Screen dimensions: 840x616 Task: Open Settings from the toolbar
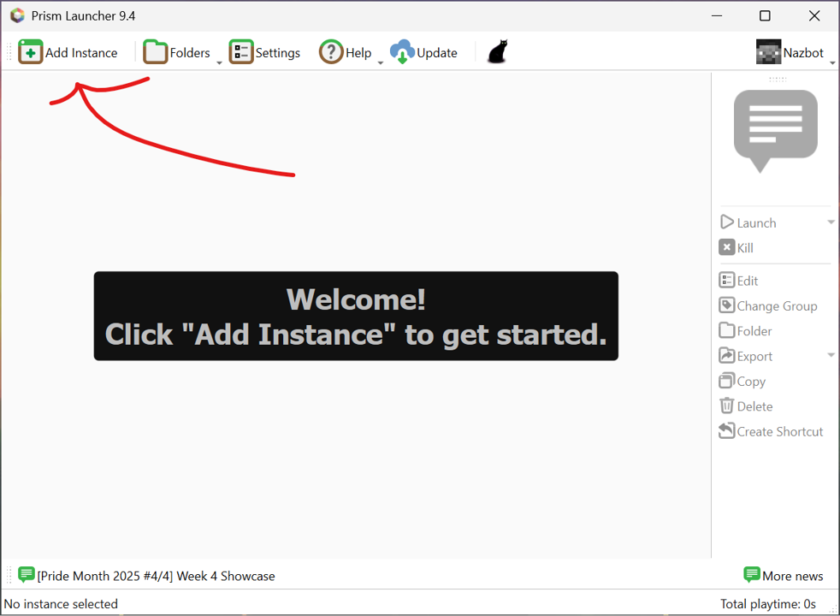pos(265,52)
